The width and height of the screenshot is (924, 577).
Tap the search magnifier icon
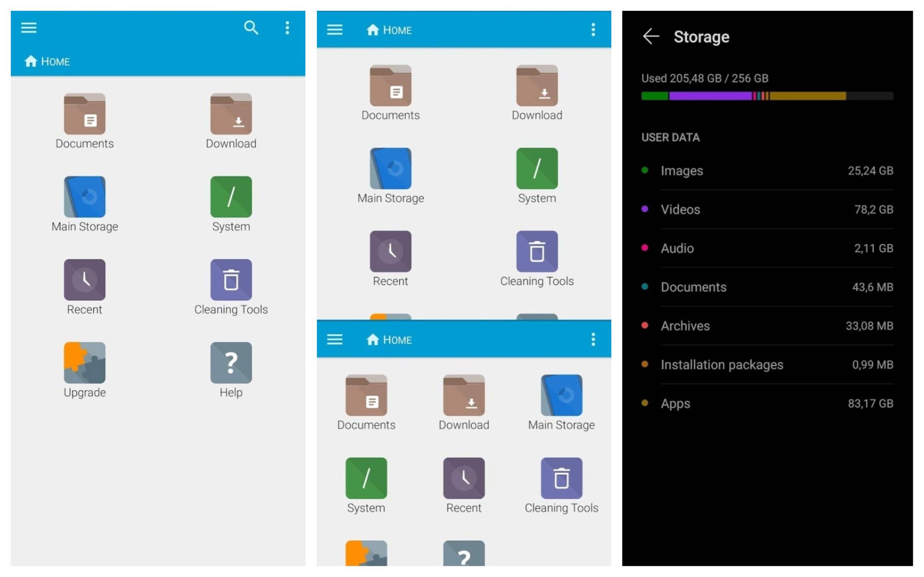[251, 28]
